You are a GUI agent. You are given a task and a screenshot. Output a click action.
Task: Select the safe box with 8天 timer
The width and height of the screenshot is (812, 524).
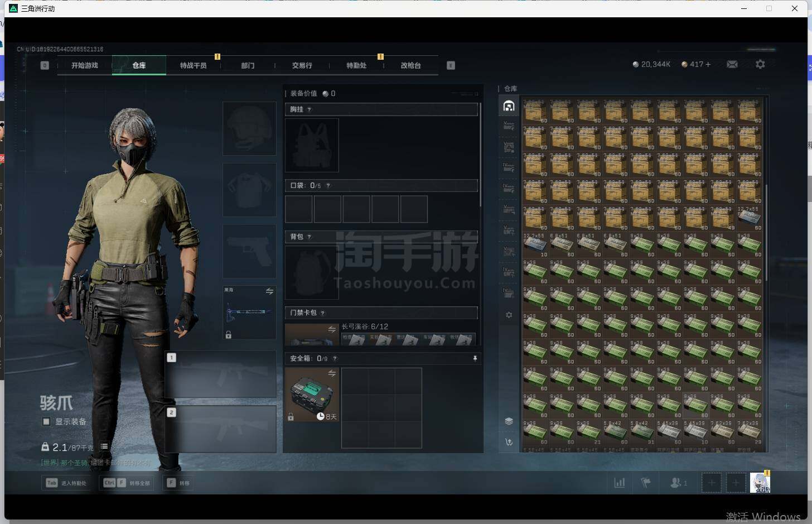[312, 394]
